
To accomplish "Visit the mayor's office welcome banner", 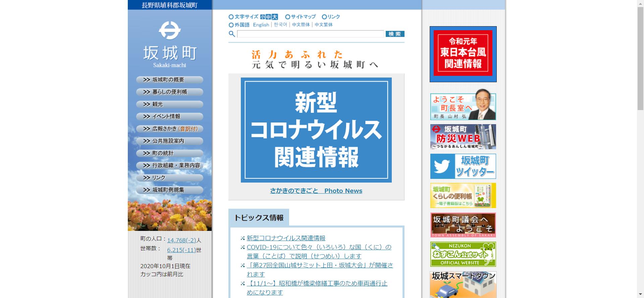I will [x=463, y=107].
